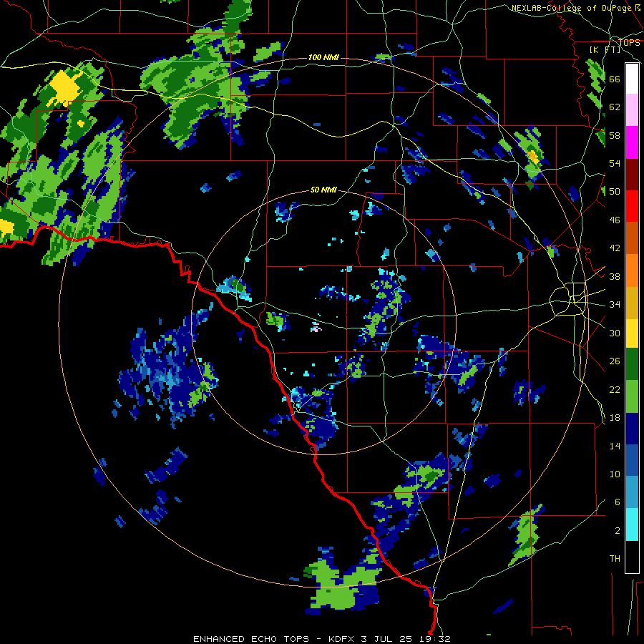This screenshot has height=644, width=644.
Task: Click the 54 value on the scale
Action: pyautogui.click(x=615, y=163)
